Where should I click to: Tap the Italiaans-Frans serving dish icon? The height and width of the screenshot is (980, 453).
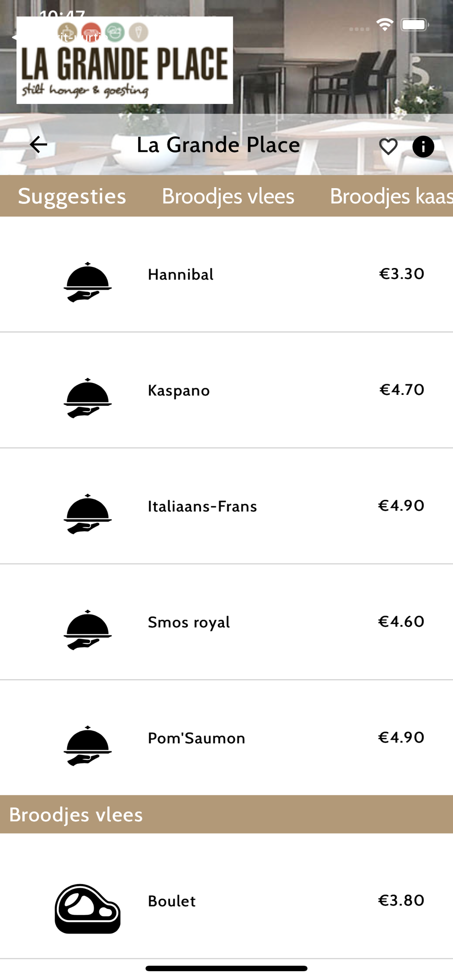tap(88, 514)
